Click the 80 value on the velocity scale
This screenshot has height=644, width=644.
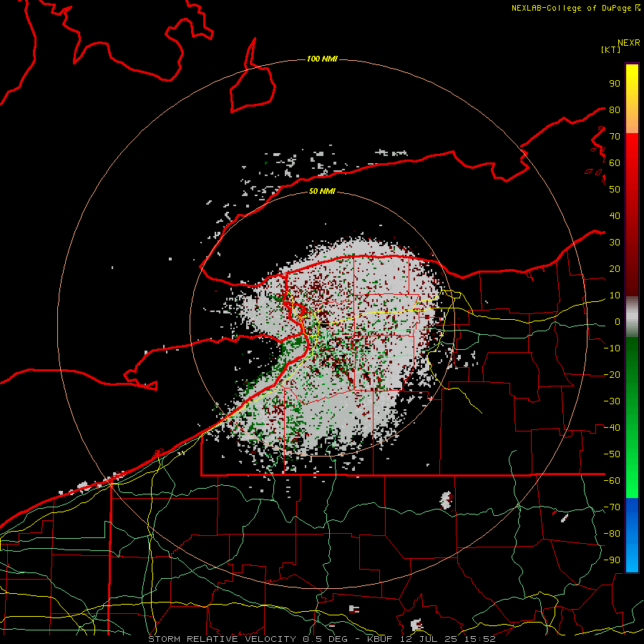coord(615,110)
